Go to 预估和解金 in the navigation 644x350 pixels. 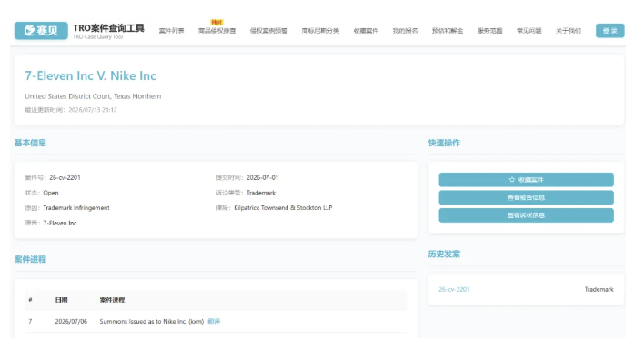[448, 31]
